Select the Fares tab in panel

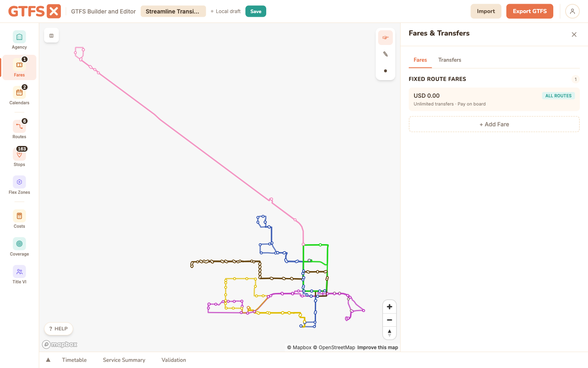pos(420,60)
